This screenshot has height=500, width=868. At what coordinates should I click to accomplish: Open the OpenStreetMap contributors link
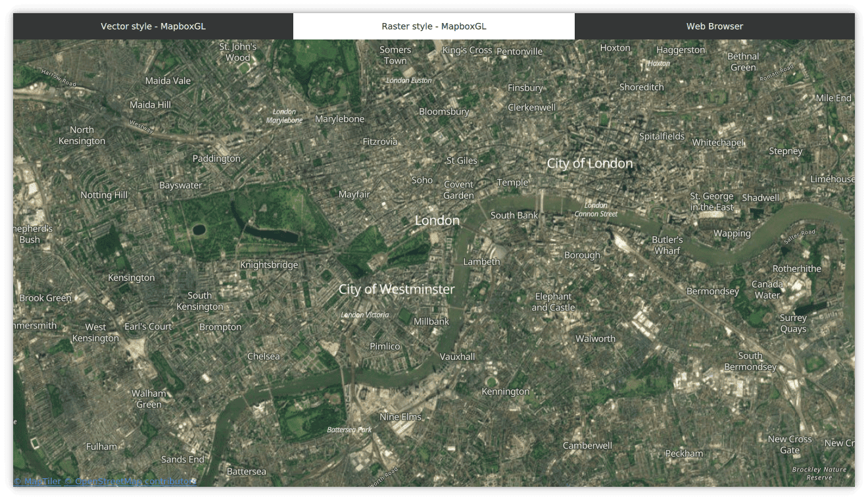coord(129,481)
